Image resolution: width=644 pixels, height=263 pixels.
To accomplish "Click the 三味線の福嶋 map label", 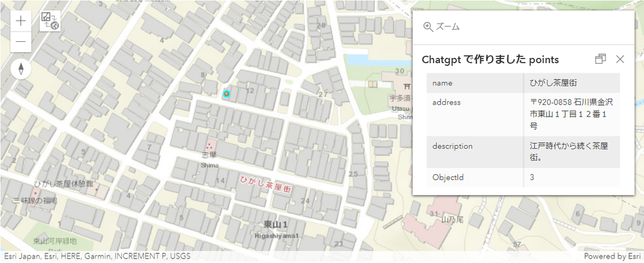I will (x=34, y=200).
